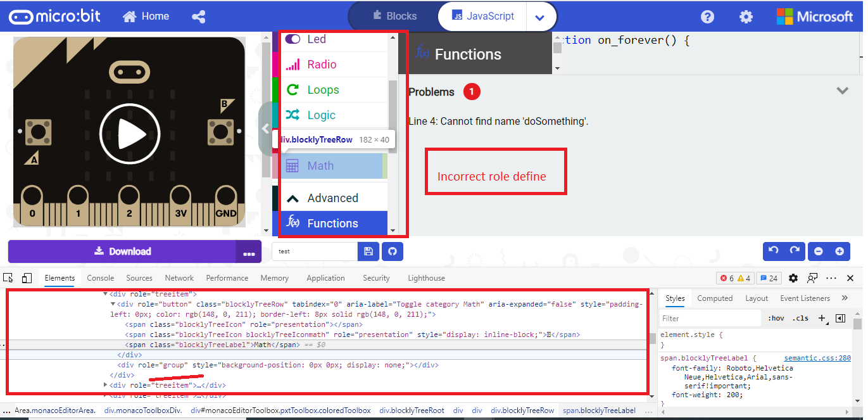The height and width of the screenshot is (420, 868).
Task: Toggle the :hov pseudo-state pane in Styles
Action: (777, 318)
